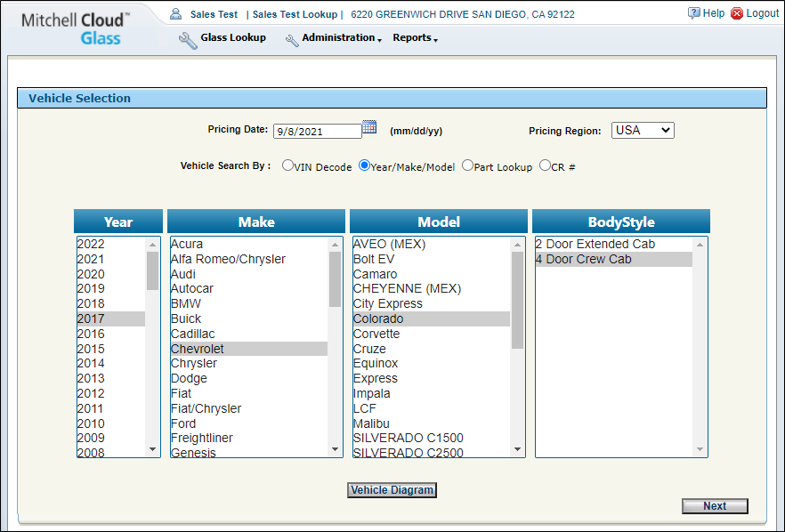Screen dimensions: 785x532
Task: Click the Model list scrollbar thumb
Action: [518, 301]
